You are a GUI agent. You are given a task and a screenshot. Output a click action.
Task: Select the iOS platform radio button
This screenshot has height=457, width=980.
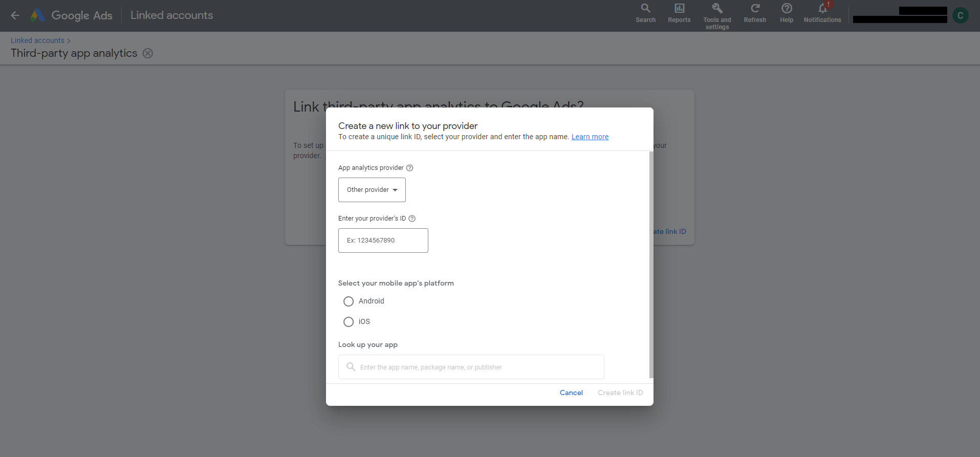pyautogui.click(x=349, y=322)
